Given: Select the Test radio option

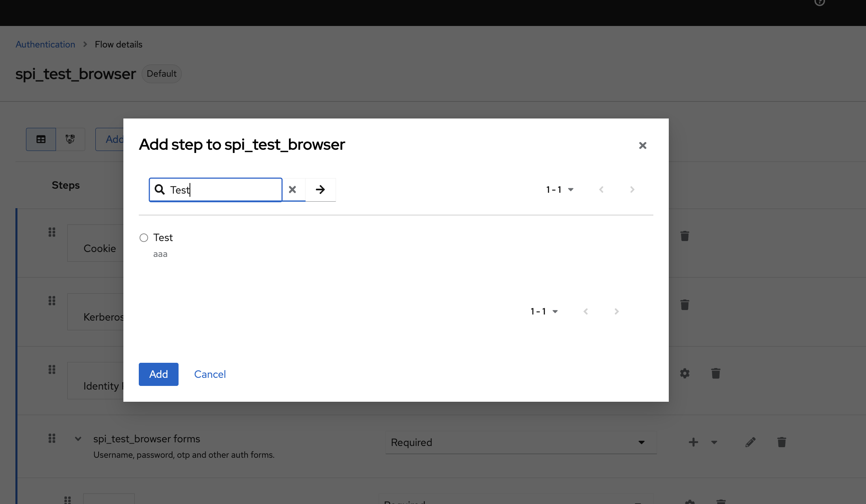Looking at the screenshot, I should pos(144,238).
